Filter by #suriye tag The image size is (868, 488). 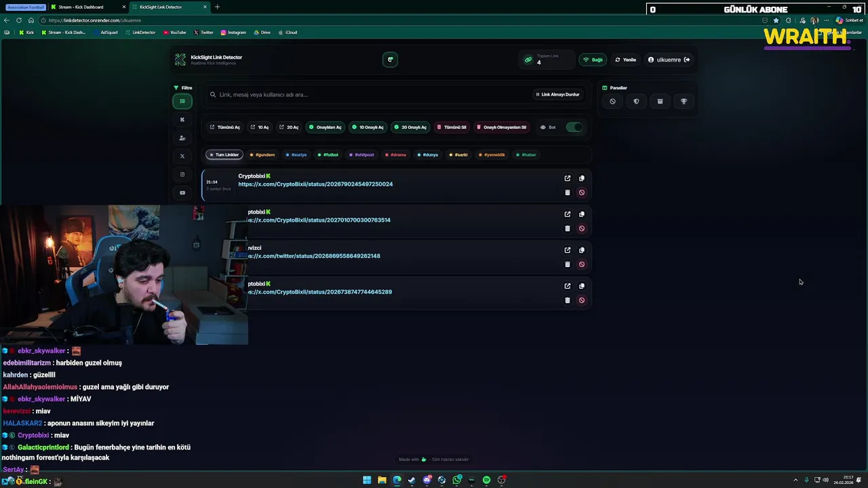(296, 155)
